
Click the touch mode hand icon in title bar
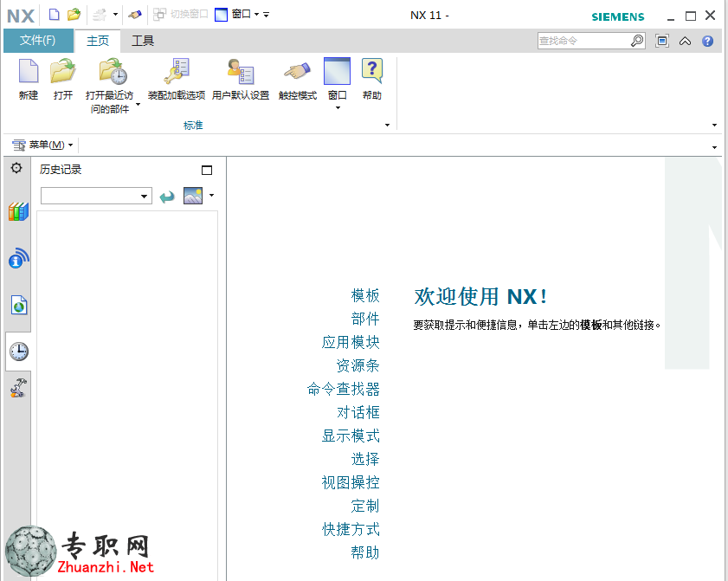pos(135,15)
